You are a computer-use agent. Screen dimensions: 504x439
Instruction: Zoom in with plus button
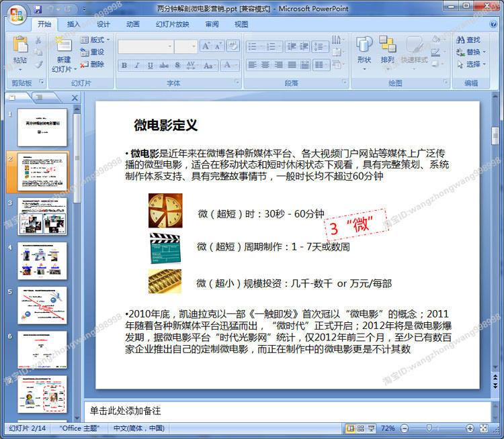pos(470,428)
